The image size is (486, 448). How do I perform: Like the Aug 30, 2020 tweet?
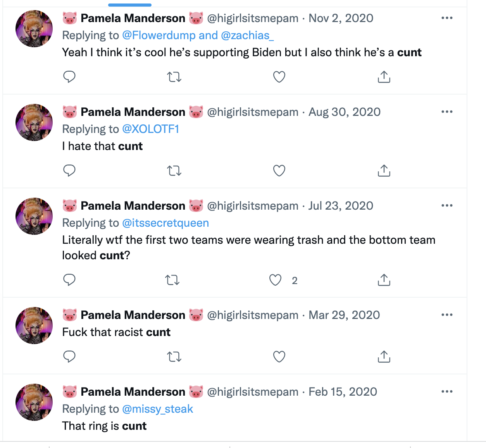279,171
